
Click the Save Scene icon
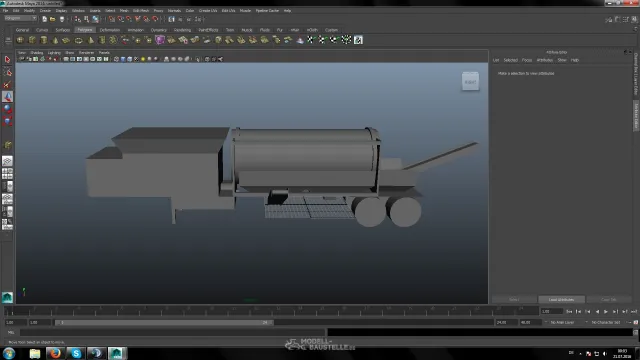(62, 19)
